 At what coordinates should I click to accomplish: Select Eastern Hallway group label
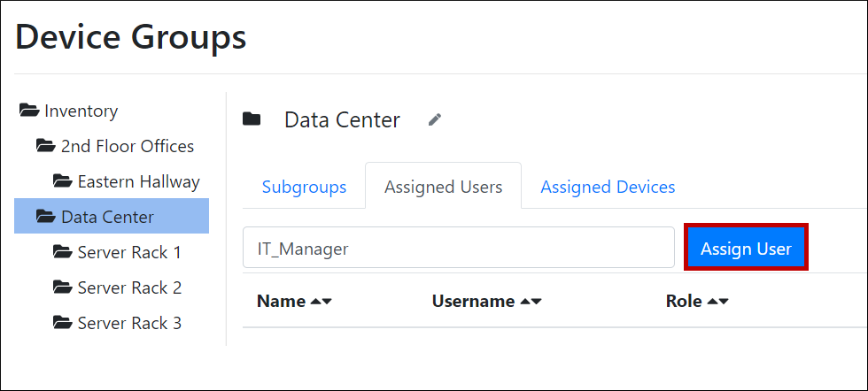click(138, 181)
